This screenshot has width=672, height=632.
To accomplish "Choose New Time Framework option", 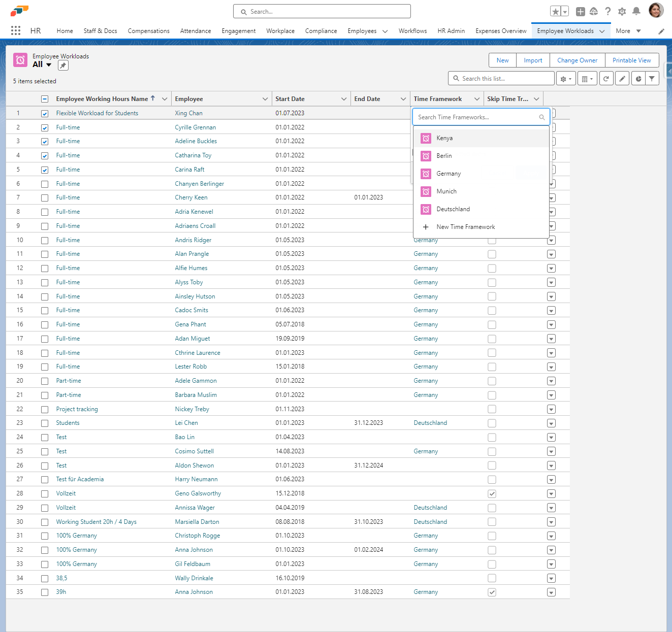I will click(x=465, y=227).
